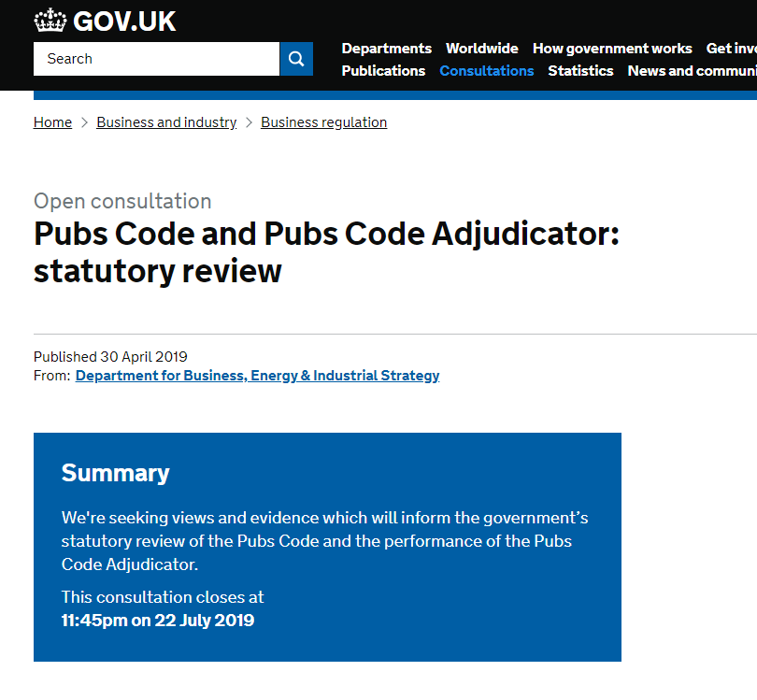Screen dimensions: 757x700
Task: Click the GOV.UK crown logo
Action: tap(50, 21)
